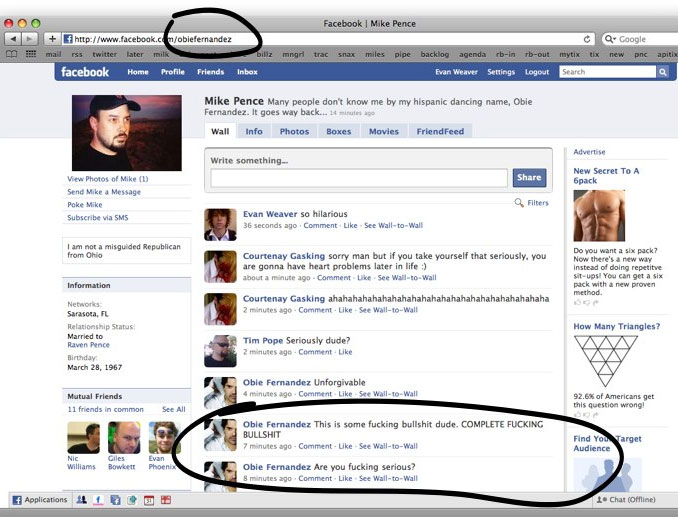Click the agenda bookmark in bookmarks bar
The image size is (678, 517).
click(472, 54)
